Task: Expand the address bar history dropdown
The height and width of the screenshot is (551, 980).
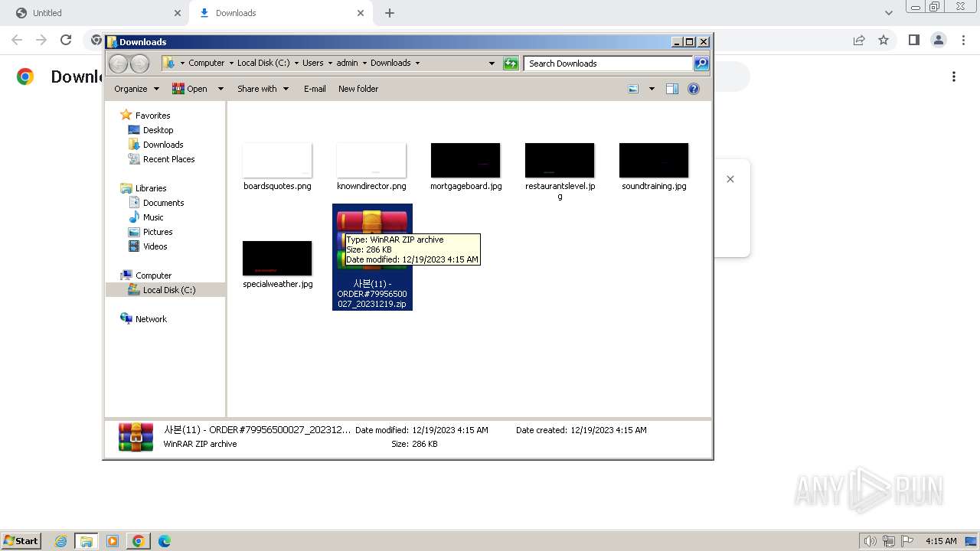Action: 492,64
